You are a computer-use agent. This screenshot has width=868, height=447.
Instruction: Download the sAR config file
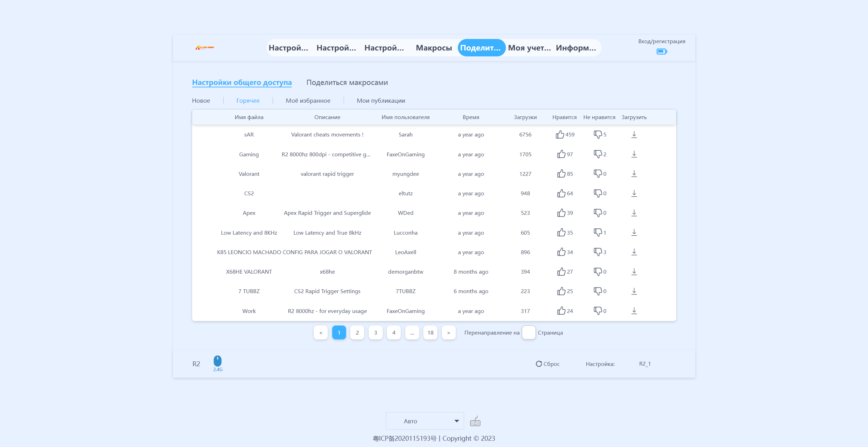coord(634,134)
